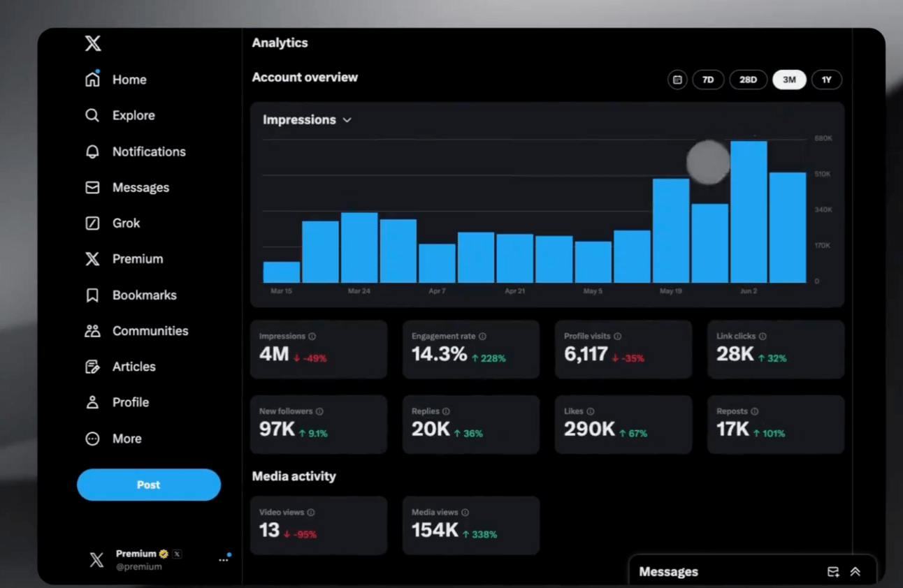
Task: Open Profile via the person icon
Action: [92, 402]
